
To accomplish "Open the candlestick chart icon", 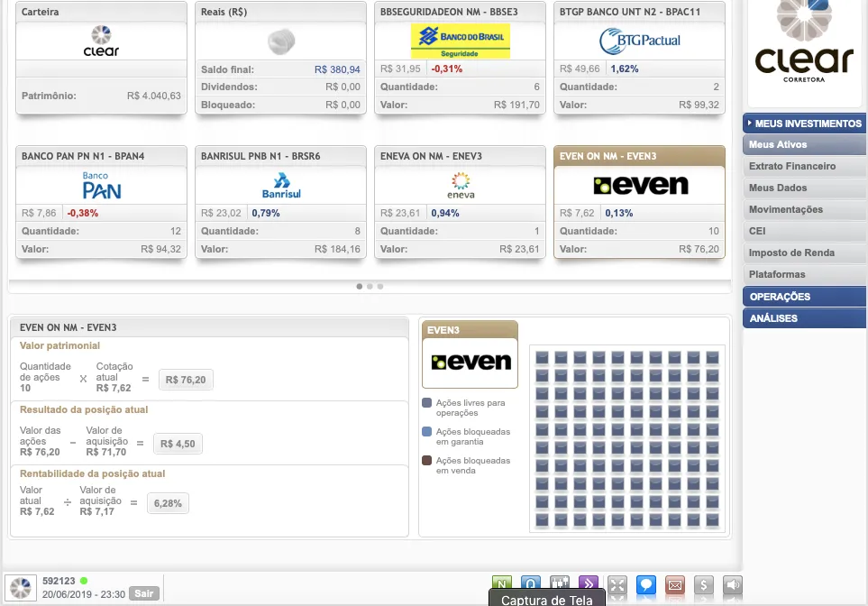I will tap(560, 585).
